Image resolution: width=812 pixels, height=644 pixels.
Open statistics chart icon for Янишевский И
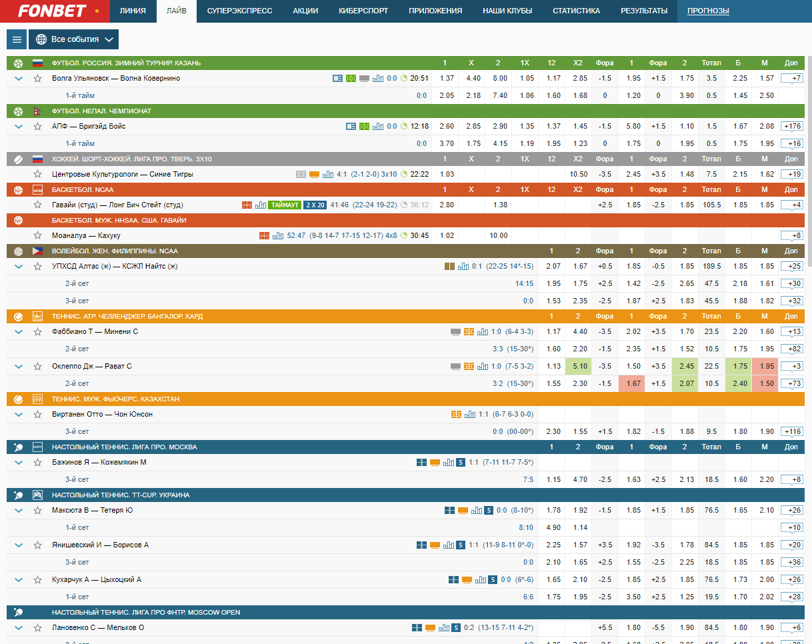[x=449, y=545]
